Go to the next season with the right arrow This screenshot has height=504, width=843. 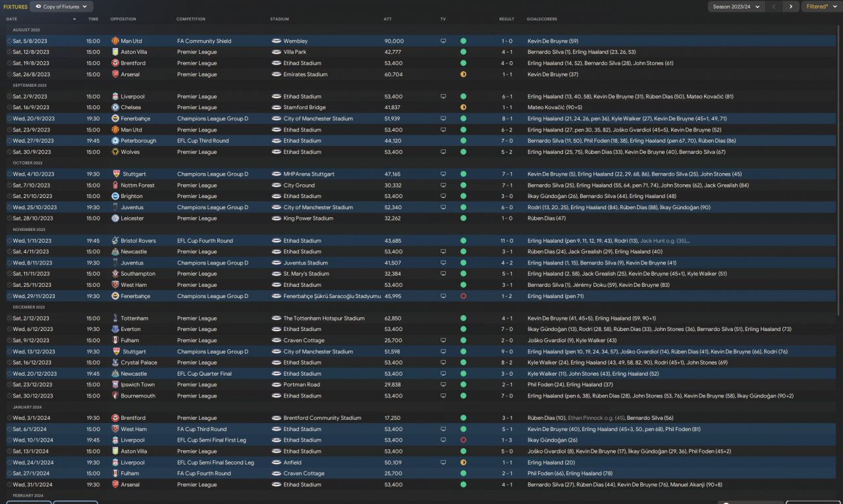791,7
